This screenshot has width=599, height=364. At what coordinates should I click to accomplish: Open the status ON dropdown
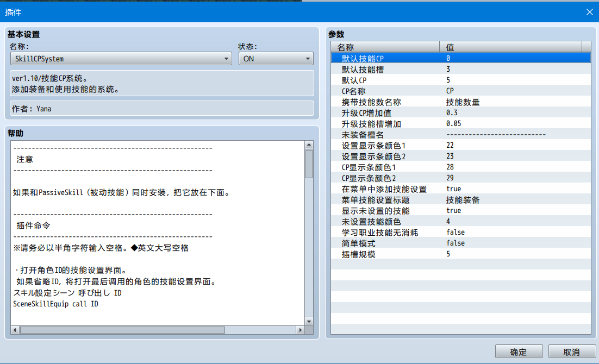(276, 59)
